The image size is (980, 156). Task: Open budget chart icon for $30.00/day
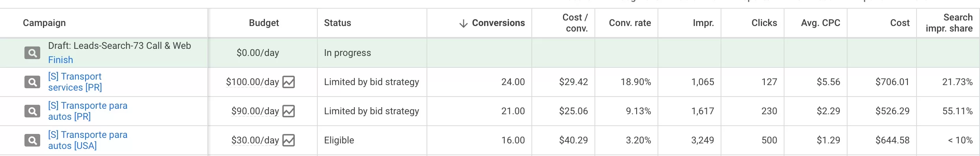tap(289, 140)
